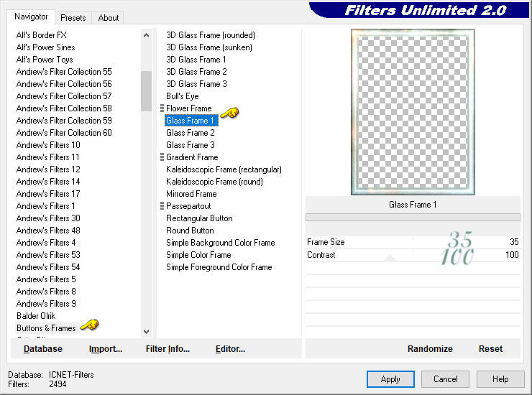Open Filter Info...
This screenshot has height=395, width=532.
click(168, 348)
